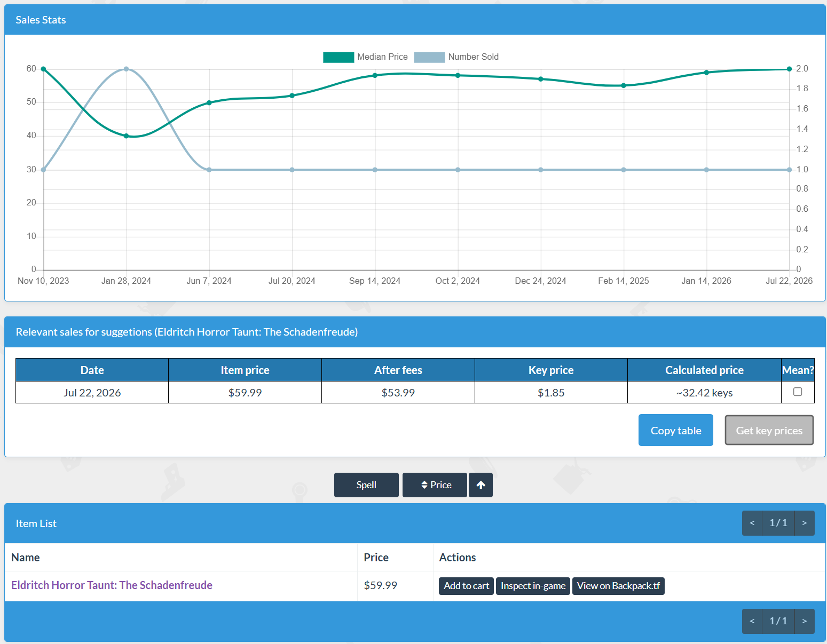Viewport: 827px width, 644px height.
Task: Click the $53.99 after fees cell
Action: 398,393
